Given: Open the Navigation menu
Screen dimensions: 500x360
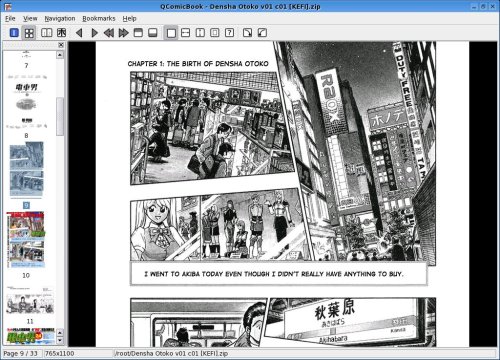Looking at the screenshot, I should 60,19.
